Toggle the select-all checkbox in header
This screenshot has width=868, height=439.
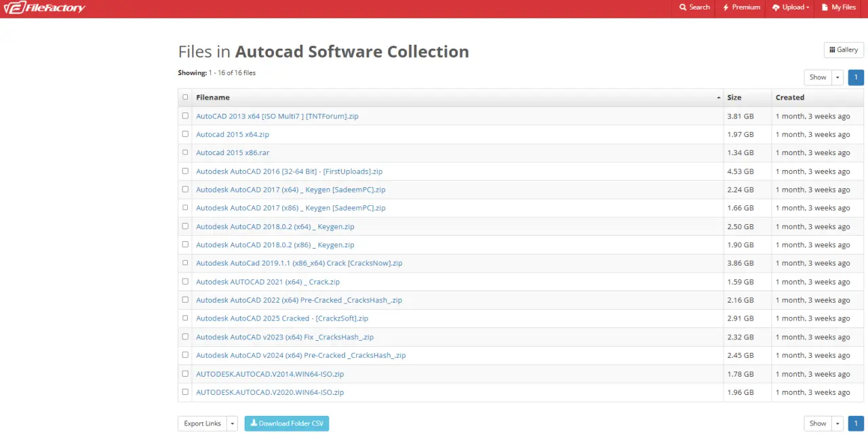pyautogui.click(x=185, y=98)
